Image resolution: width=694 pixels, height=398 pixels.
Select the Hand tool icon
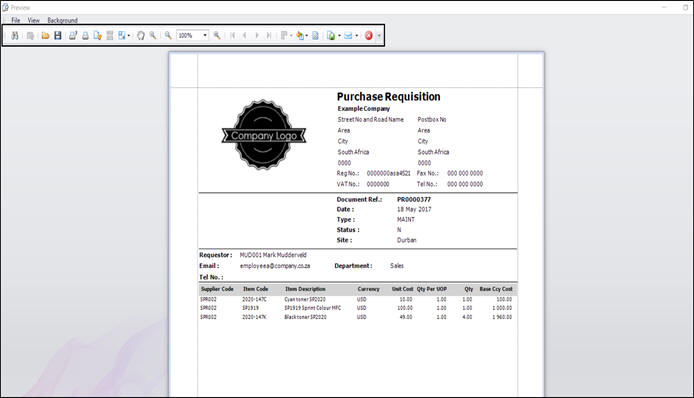(x=141, y=35)
